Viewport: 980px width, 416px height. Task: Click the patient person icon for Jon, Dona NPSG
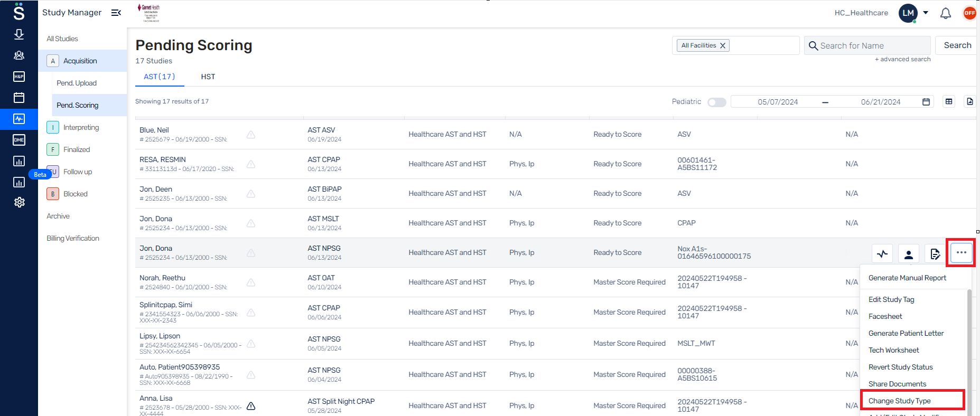pos(909,254)
